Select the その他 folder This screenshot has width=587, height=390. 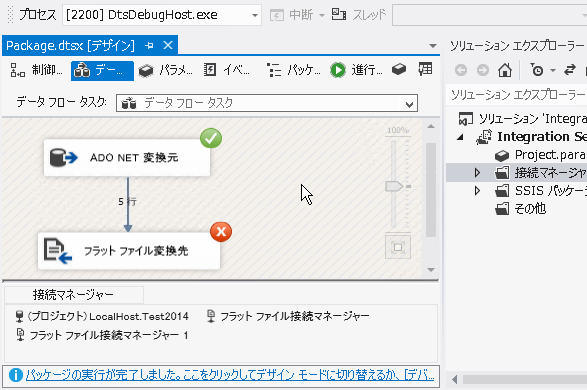click(x=520, y=209)
